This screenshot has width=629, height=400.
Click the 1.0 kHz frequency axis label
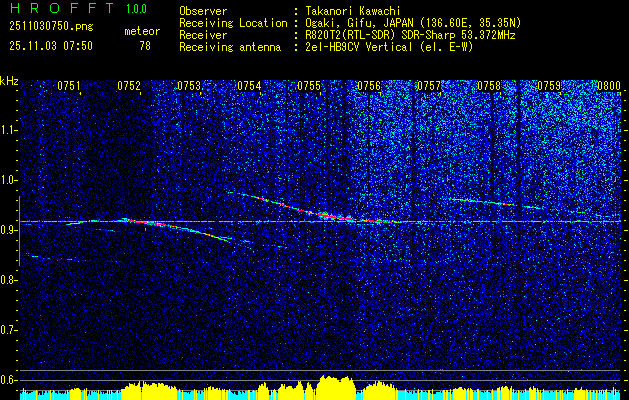coord(9,180)
